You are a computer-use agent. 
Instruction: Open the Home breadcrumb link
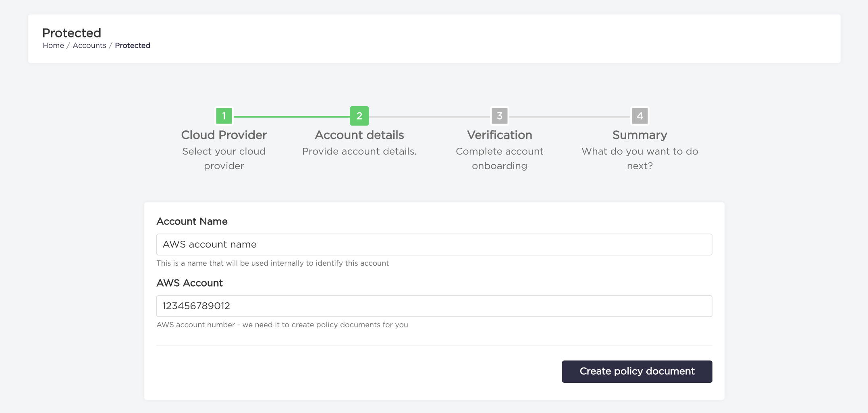(53, 45)
